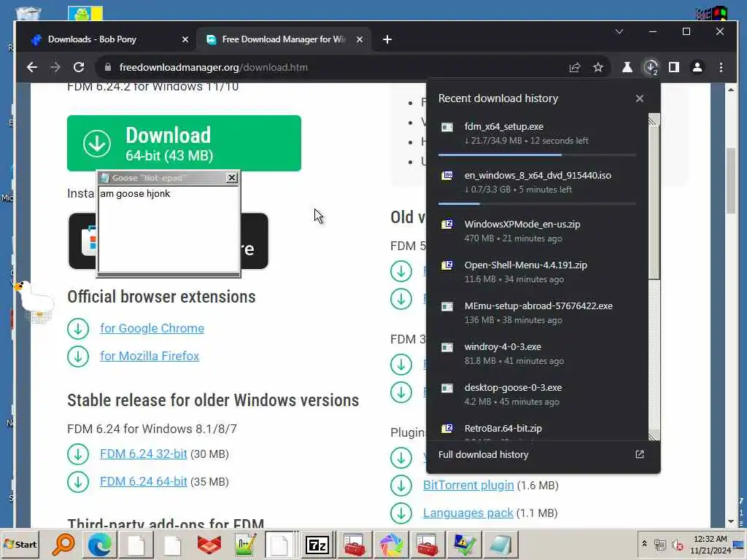Close the Goose Not-epad window
The image size is (747, 560).
click(x=231, y=178)
